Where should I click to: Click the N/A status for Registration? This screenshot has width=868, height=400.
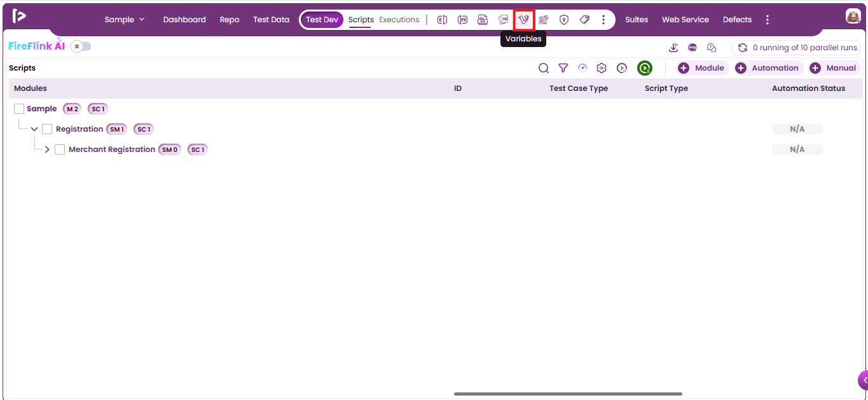(x=797, y=129)
